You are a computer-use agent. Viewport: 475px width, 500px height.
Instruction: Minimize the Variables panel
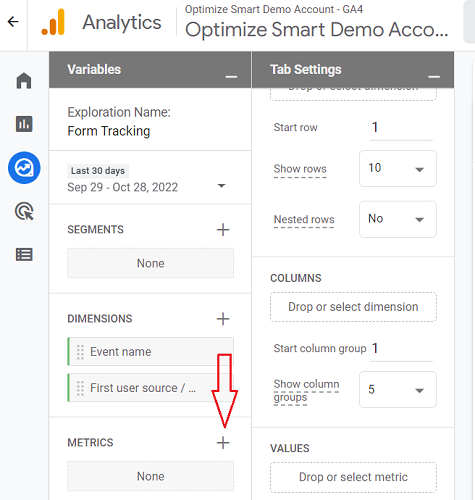231,77
